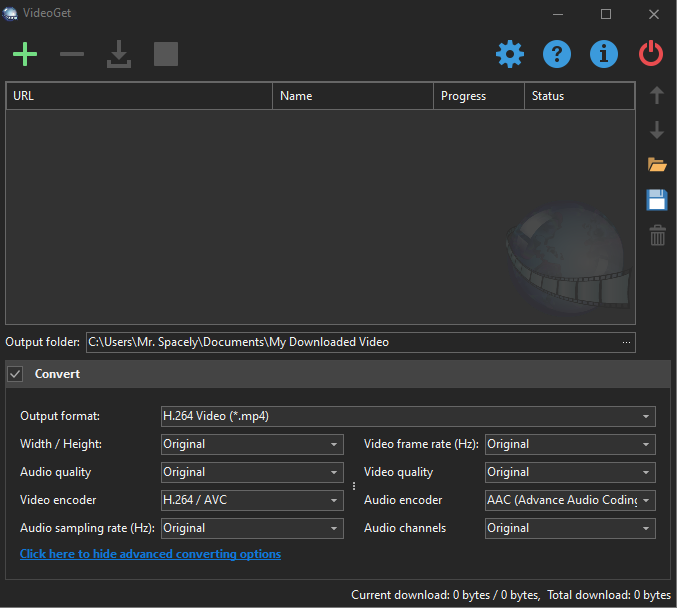
Task: Close the VideoGet window
Action: (654, 14)
